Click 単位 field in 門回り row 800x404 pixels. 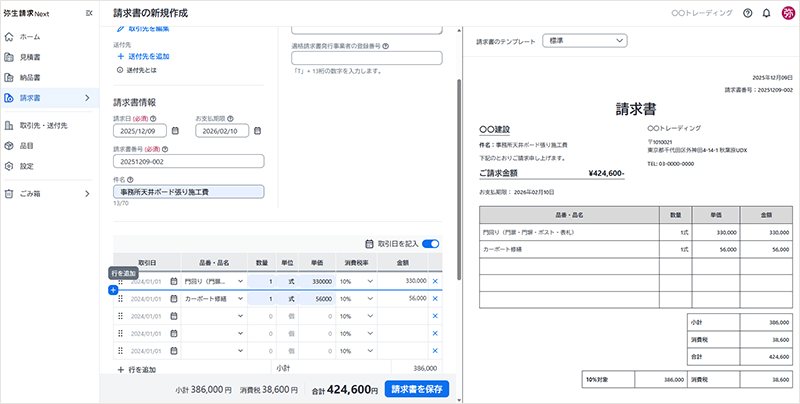287,281
